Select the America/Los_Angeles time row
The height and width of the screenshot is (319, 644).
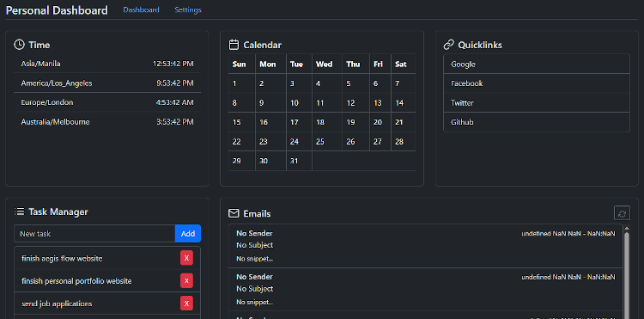coord(107,83)
